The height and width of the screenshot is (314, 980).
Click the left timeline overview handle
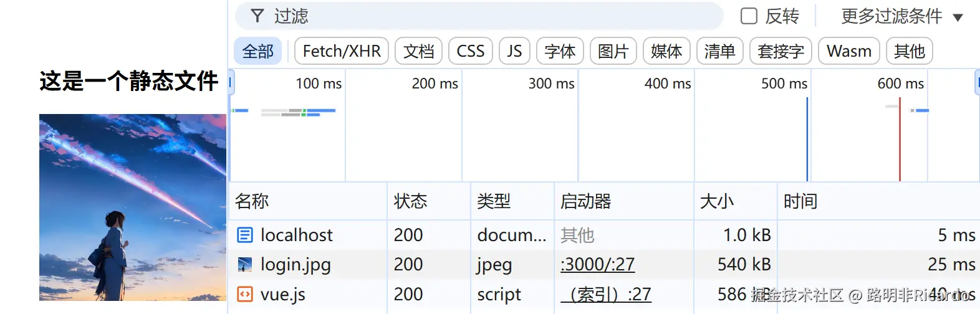click(231, 83)
